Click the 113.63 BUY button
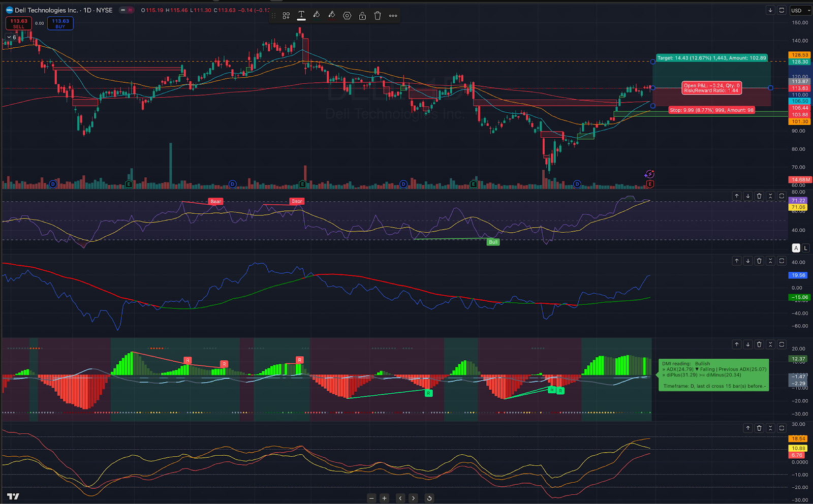The image size is (813, 504). click(60, 23)
